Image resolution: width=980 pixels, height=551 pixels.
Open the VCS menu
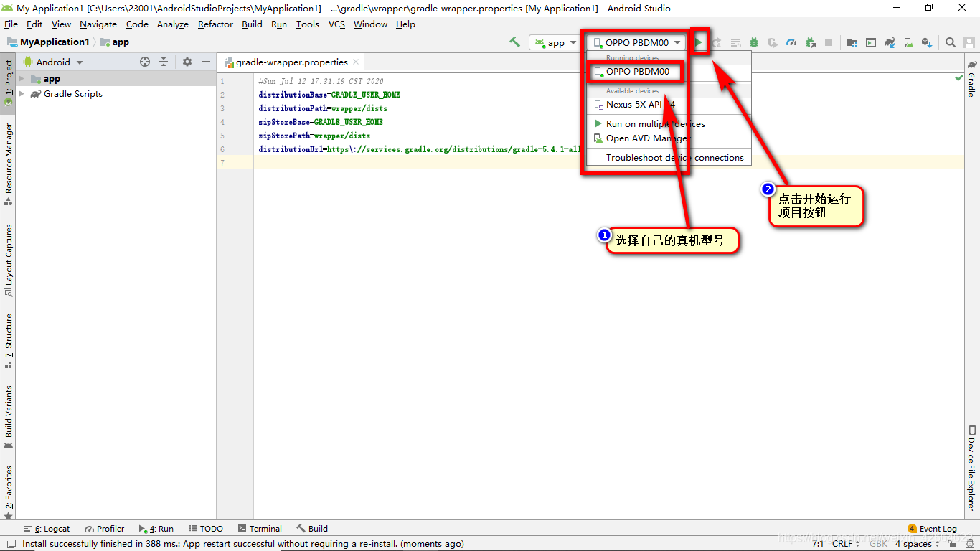pos(336,24)
